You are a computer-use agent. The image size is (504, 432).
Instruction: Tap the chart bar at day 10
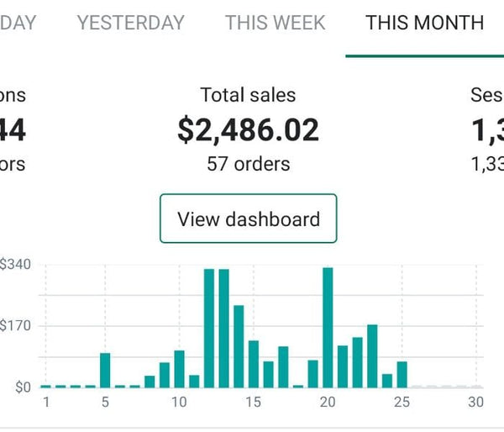(179, 369)
